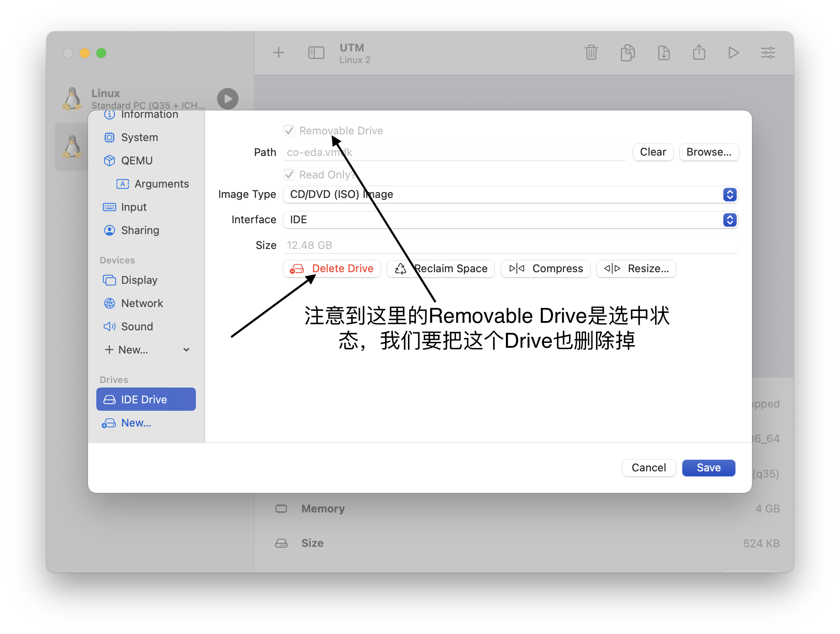Image resolution: width=840 pixels, height=634 pixels.
Task: Select the Linux VM penguin in sidebar
Action: (73, 99)
